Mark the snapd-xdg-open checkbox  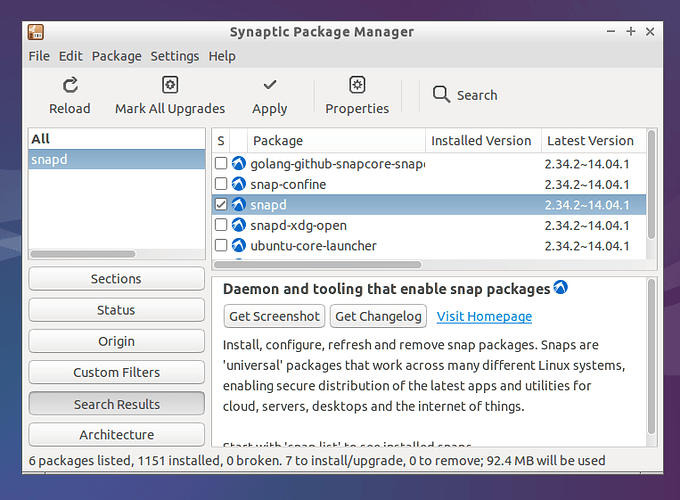tap(221, 225)
